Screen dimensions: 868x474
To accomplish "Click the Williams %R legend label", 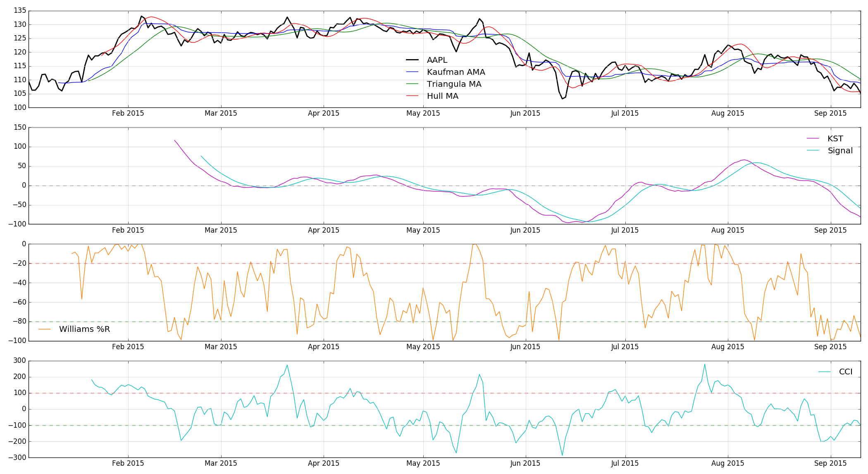I will coord(84,329).
